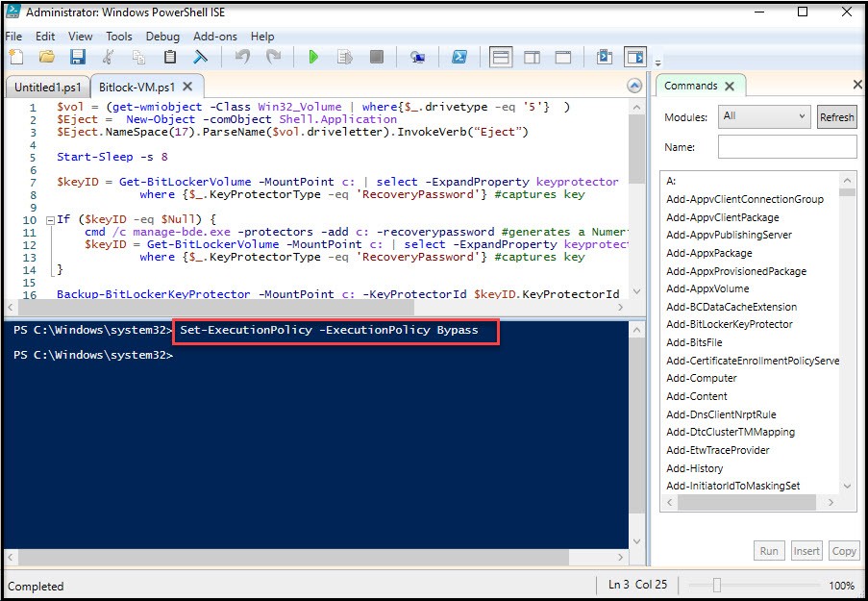The image size is (868, 601).
Task: Close the Bitlock-VM.ps1 script tab
Action: click(x=187, y=87)
